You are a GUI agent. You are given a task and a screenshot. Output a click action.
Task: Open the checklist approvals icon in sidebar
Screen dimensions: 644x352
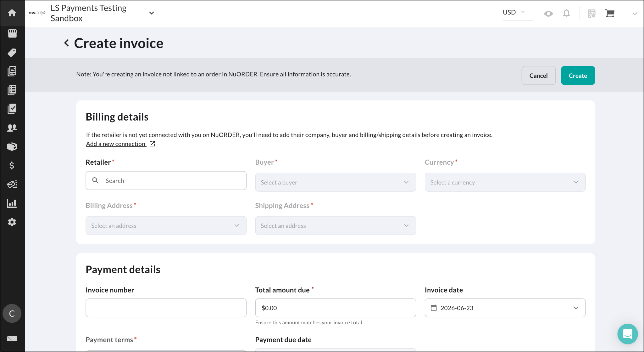[12, 109]
